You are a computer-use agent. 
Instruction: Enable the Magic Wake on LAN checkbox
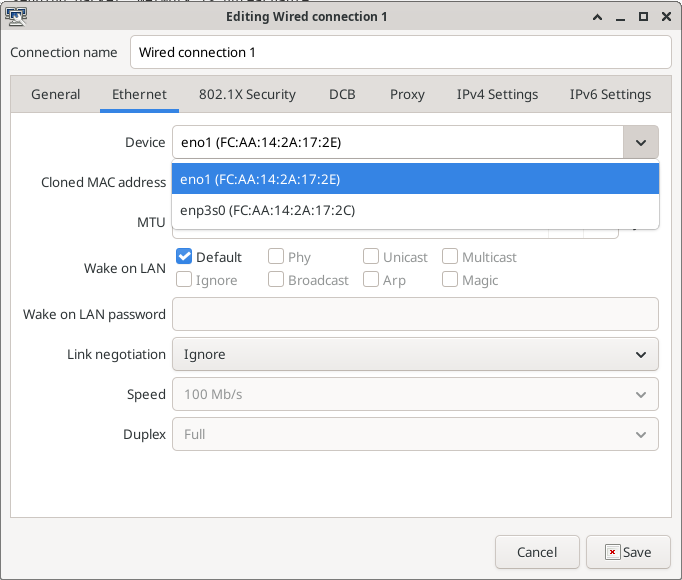coord(451,280)
